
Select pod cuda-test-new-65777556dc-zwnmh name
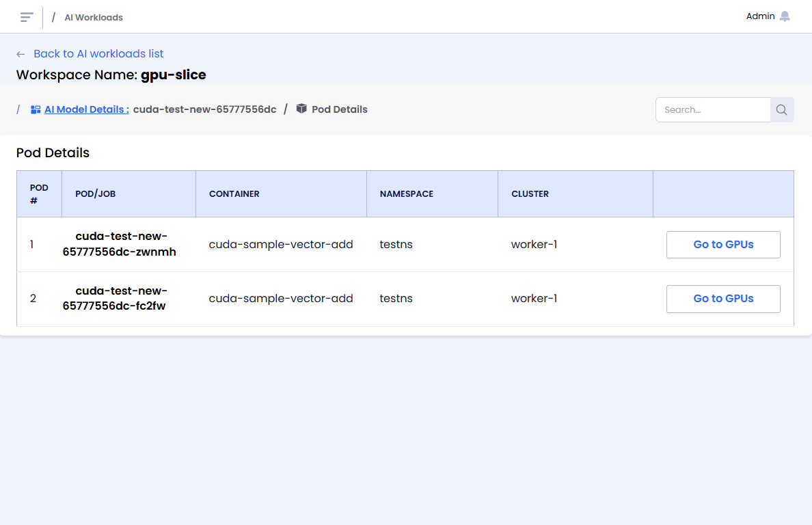pos(120,244)
